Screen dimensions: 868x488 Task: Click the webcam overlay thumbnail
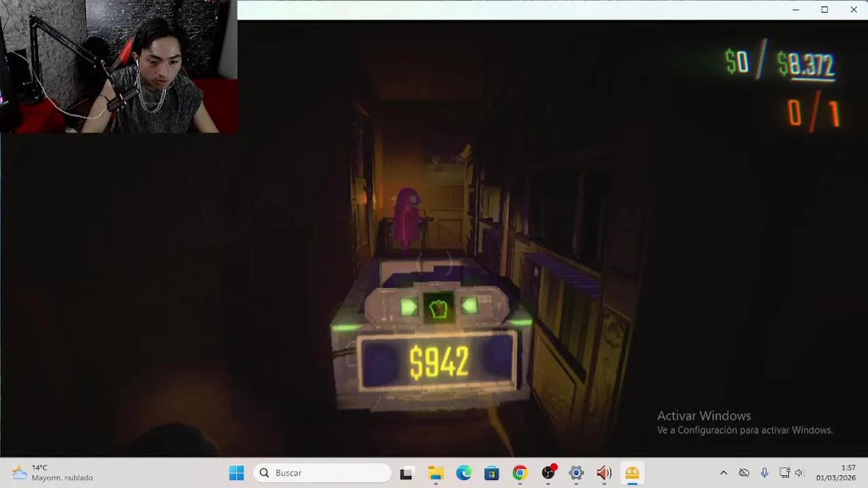point(119,66)
